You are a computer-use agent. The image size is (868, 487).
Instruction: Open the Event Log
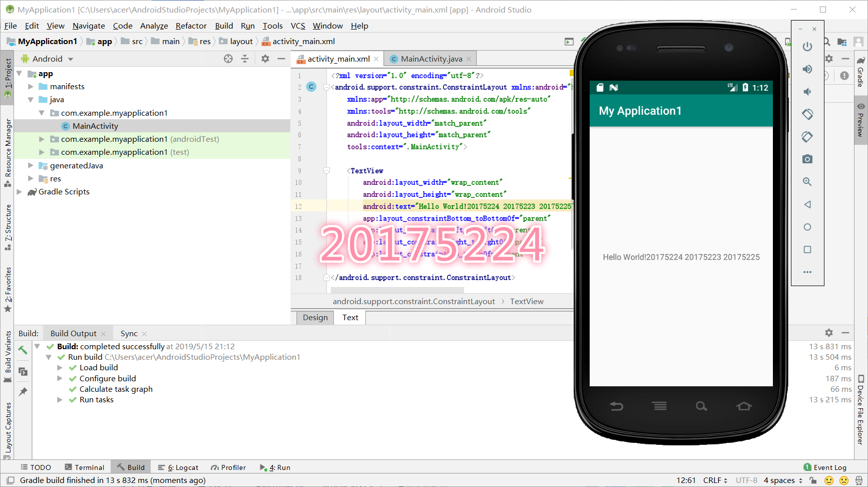pos(825,467)
